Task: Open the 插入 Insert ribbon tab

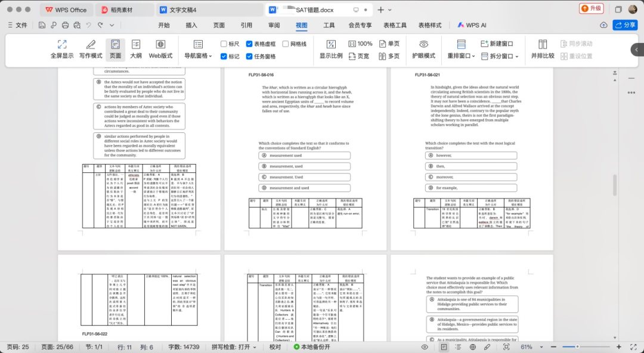Action: pos(191,25)
